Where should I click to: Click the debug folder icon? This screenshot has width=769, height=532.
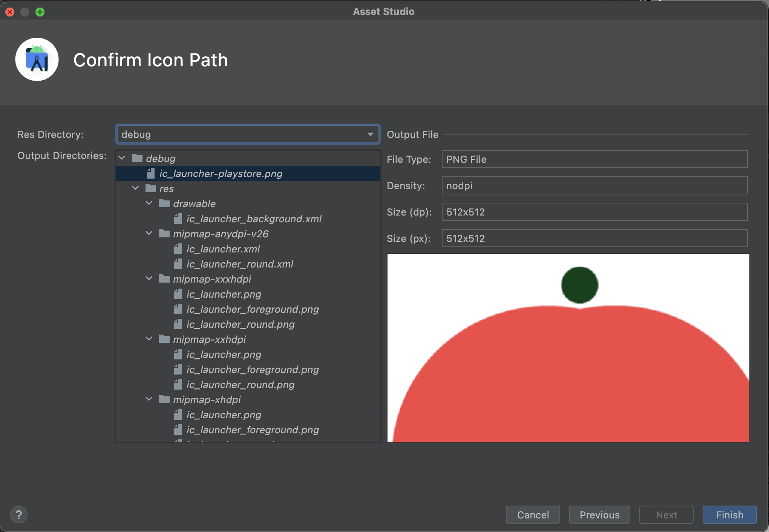pos(137,158)
